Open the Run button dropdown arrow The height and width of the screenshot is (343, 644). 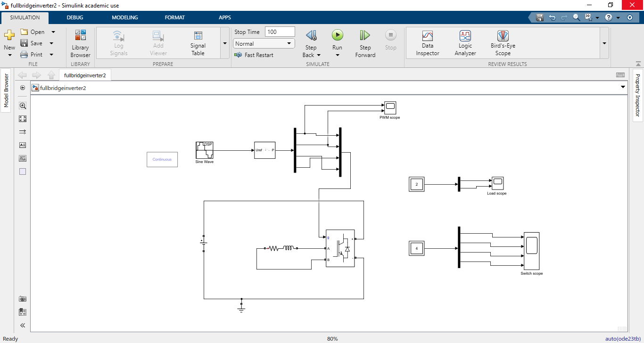pyautogui.click(x=337, y=55)
